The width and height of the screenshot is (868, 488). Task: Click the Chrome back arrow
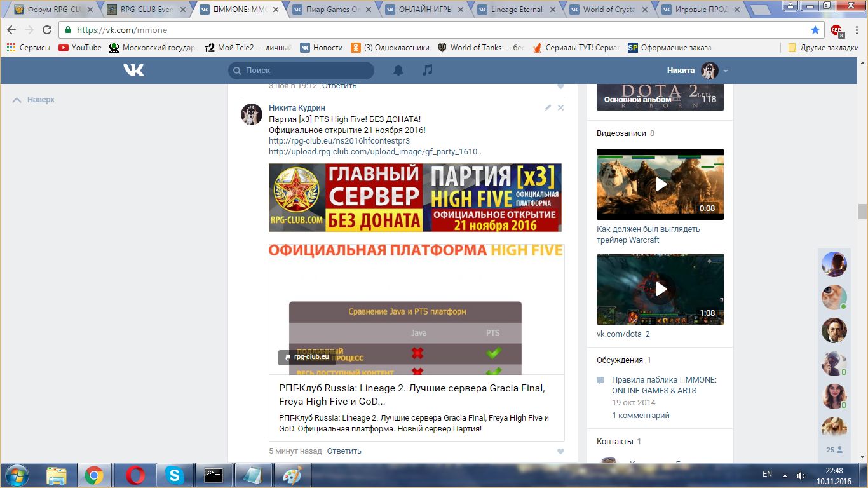tap(11, 30)
